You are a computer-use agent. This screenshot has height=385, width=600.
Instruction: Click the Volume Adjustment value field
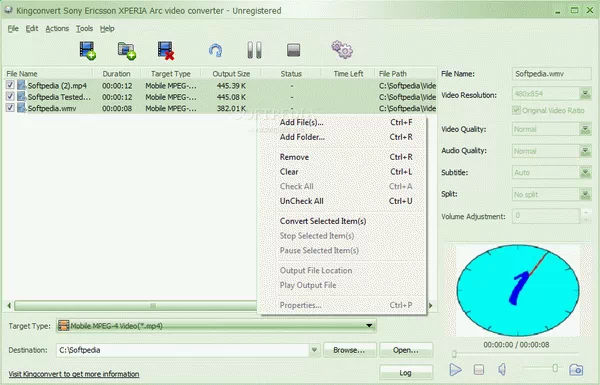click(x=546, y=216)
